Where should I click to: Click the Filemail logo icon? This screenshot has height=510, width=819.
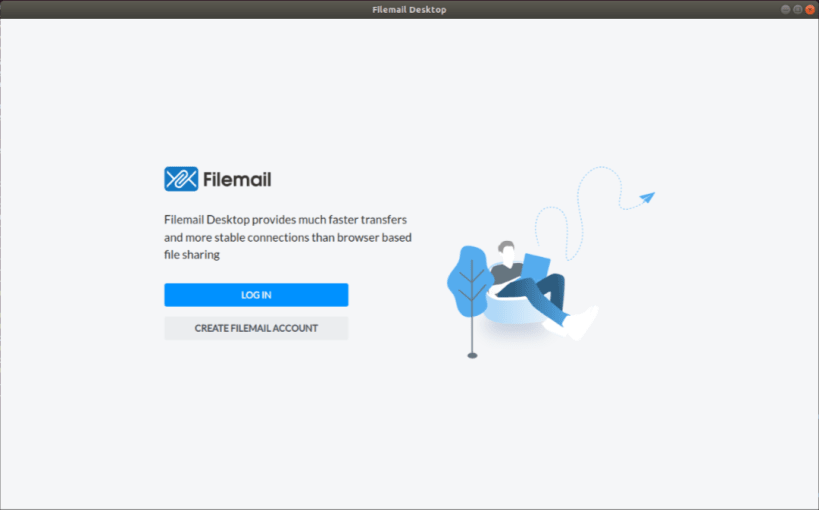(x=181, y=179)
